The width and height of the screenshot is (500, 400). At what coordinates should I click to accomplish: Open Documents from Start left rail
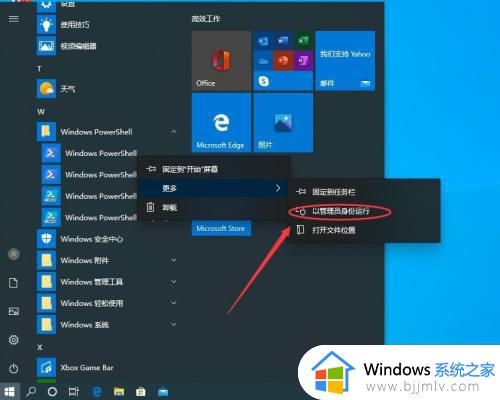tap(14, 283)
